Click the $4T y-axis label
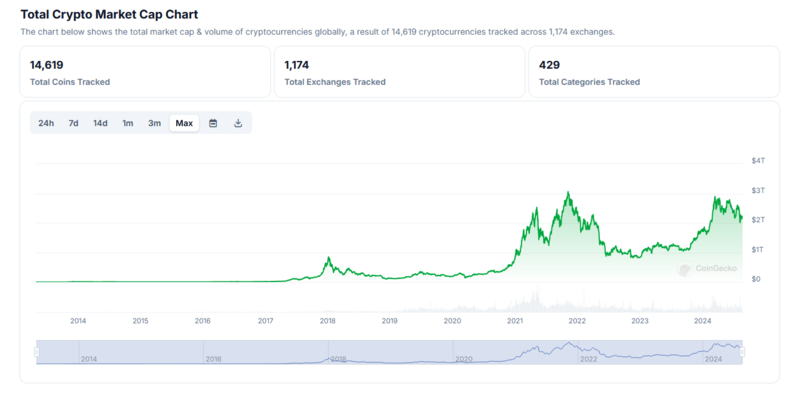The image size is (800, 404). coord(758,161)
